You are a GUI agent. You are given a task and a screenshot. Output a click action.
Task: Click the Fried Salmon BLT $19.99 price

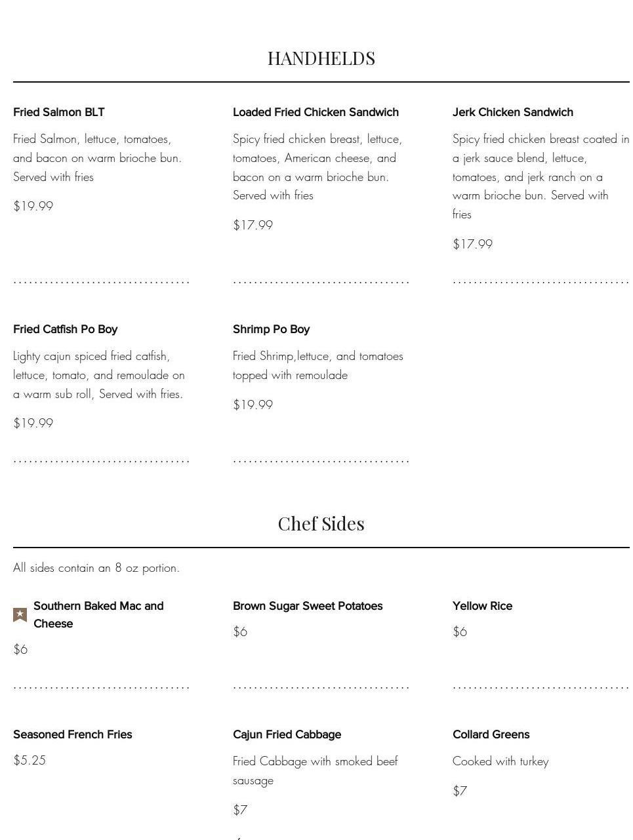33,207
